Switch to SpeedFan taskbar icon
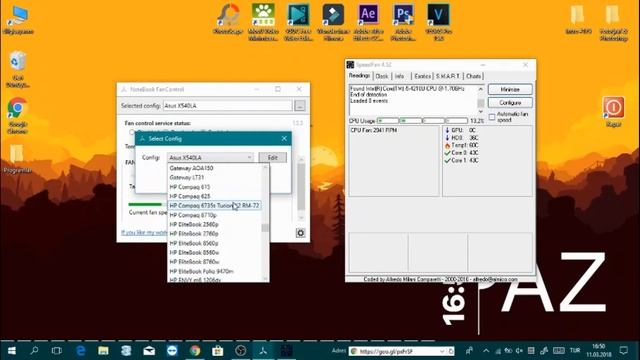Screen dimensions: 640x360 286,351
